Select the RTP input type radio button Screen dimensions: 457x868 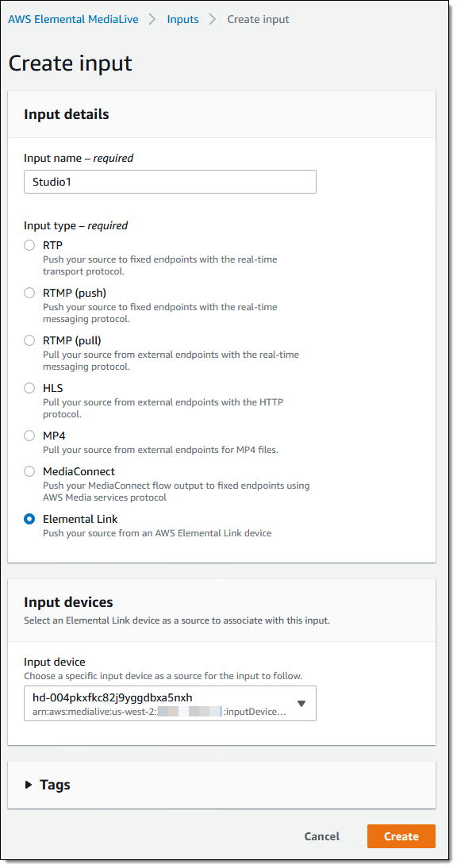click(x=29, y=245)
